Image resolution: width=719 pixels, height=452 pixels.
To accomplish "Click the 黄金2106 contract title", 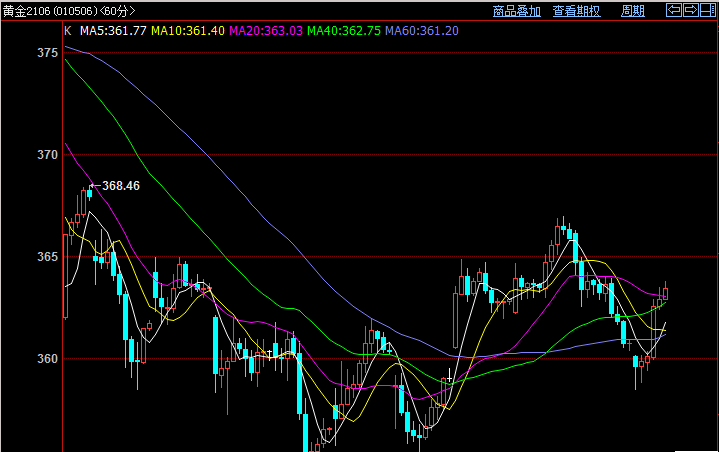I will point(69,11).
